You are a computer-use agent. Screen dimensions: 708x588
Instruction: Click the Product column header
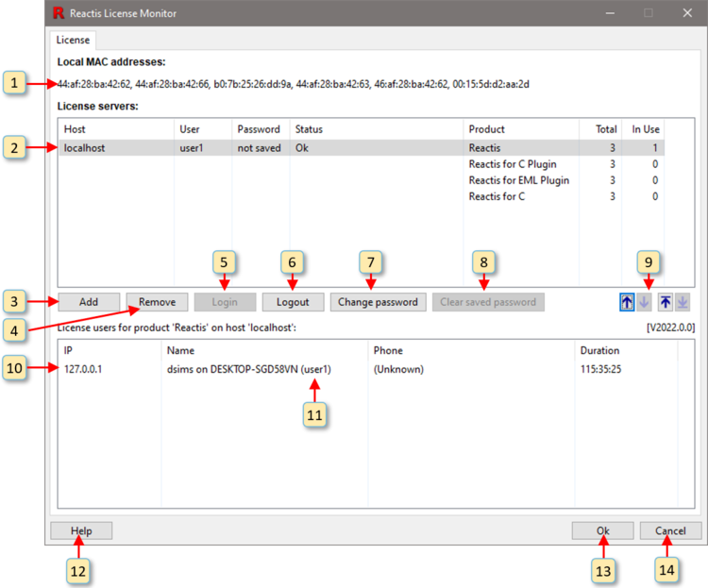click(521, 129)
